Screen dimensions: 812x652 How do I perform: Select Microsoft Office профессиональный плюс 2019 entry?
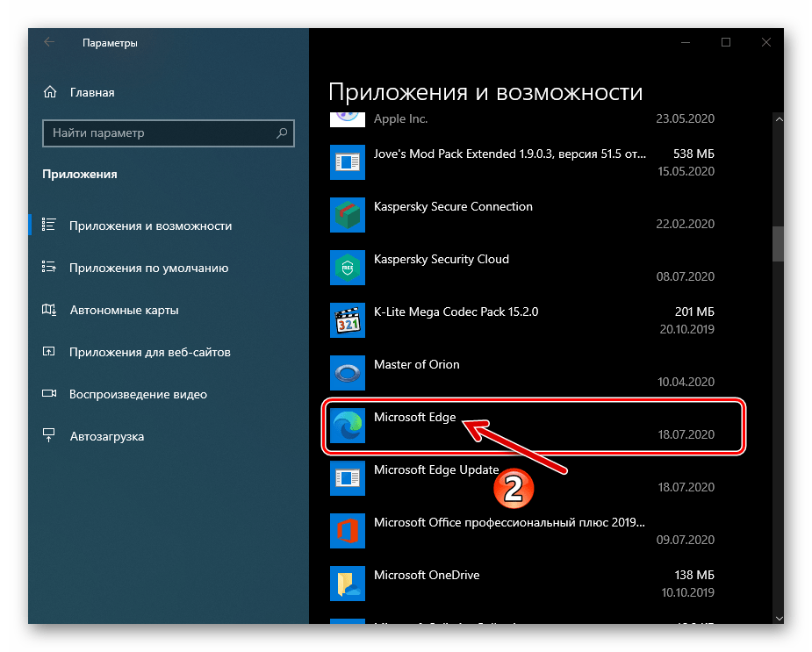[x=522, y=531]
